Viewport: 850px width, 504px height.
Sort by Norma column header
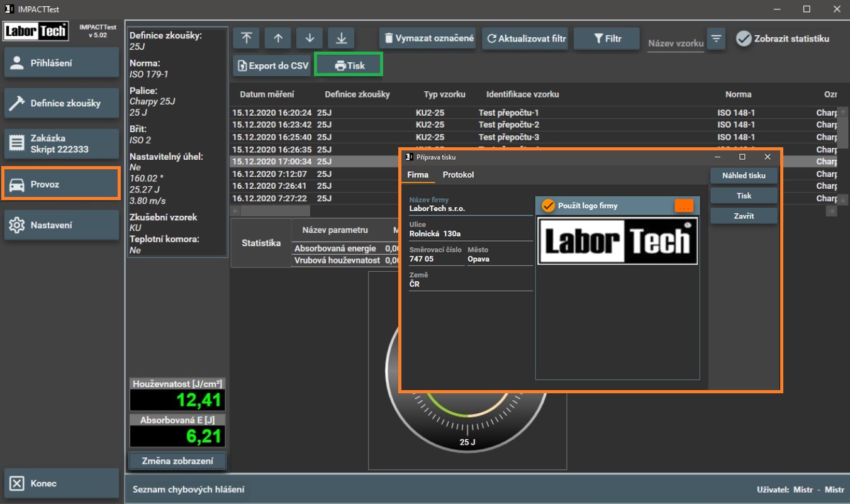738,94
